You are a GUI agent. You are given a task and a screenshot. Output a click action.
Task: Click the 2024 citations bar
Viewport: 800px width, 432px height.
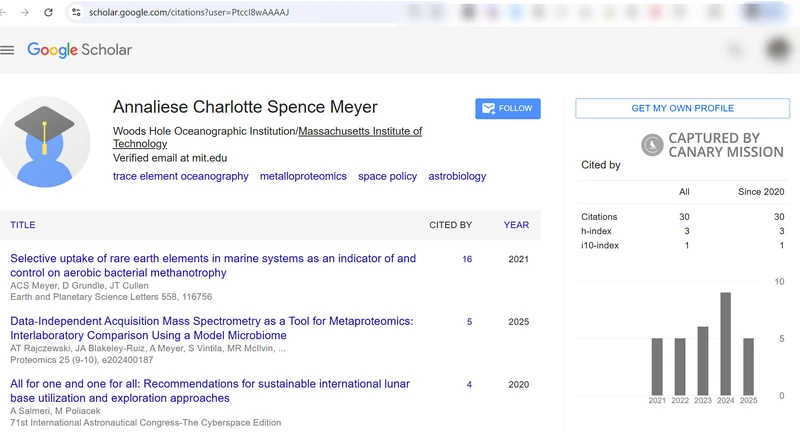(x=726, y=344)
